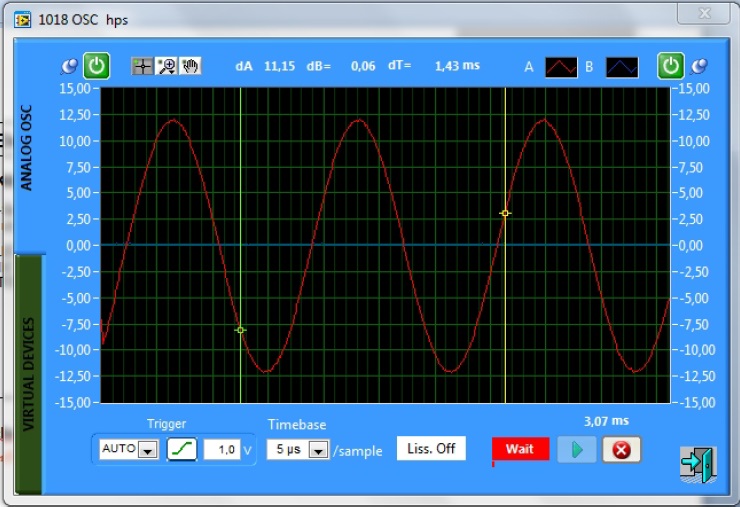Click the green cursor marker on waveform

coord(240,330)
